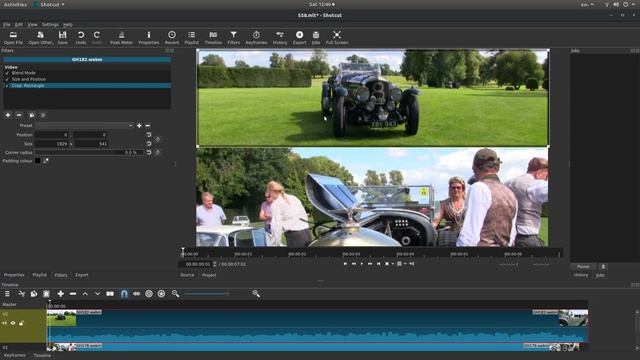640x360 pixels.
Task: Click the Open File toolbar icon
Action: tap(13, 38)
